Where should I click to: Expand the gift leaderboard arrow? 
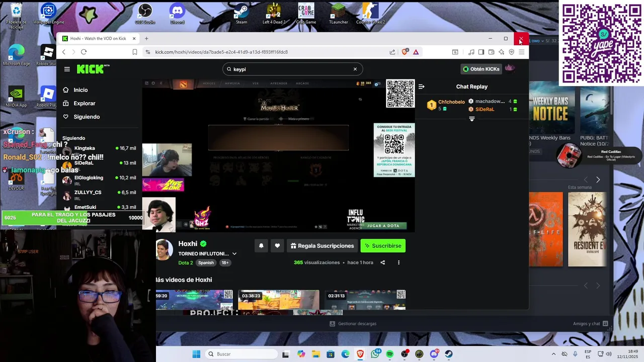[x=472, y=119]
